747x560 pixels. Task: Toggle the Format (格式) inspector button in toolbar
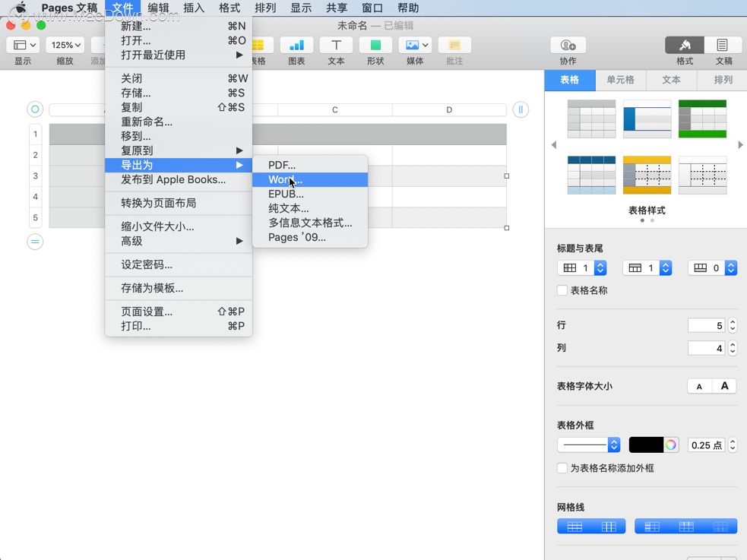point(685,46)
